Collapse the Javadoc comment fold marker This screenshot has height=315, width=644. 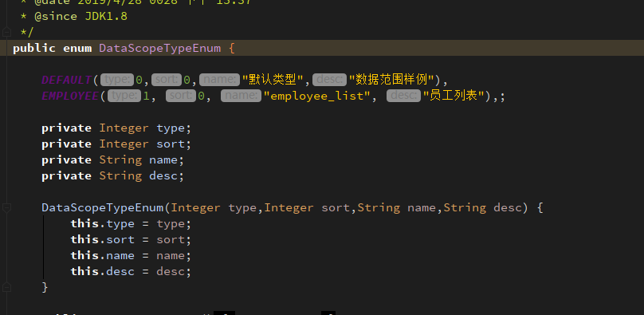click(6, 32)
